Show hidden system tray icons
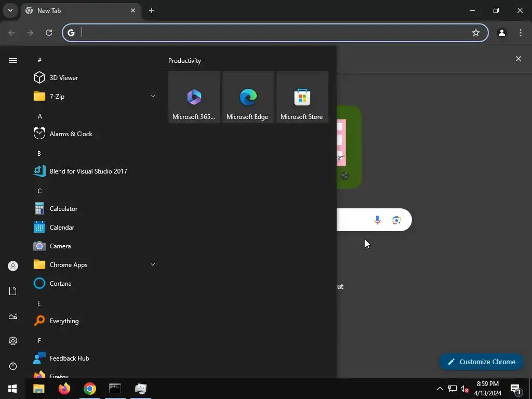 pos(440,389)
